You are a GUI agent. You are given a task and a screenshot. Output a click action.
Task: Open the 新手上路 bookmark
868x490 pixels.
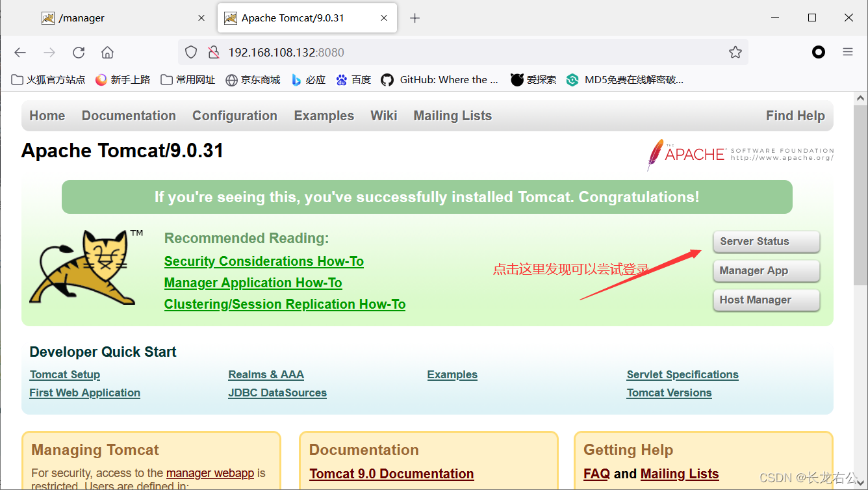tap(123, 79)
